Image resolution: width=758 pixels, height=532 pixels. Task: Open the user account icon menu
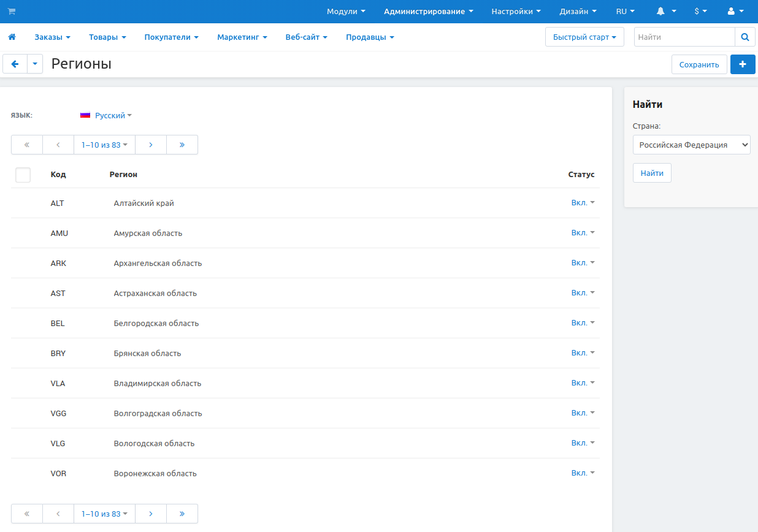735,12
